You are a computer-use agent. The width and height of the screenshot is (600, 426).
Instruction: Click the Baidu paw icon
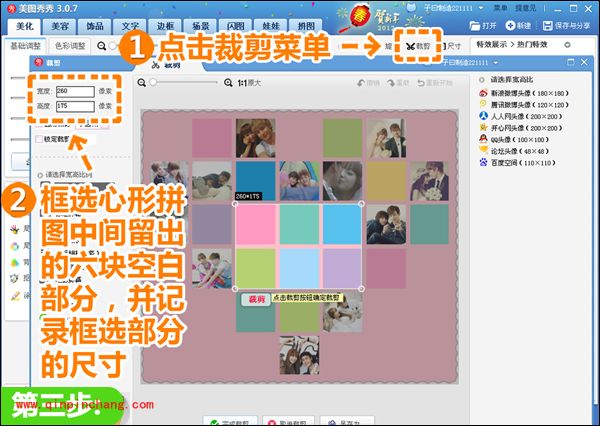pyautogui.click(x=483, y=162)
